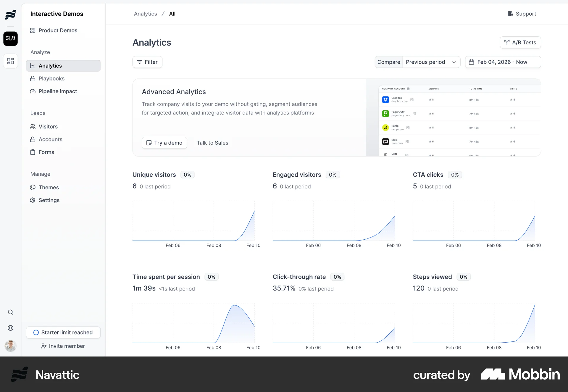Open the Previous period dropdown
This screenshot has width=568, height=392.
tap(431, 62)
